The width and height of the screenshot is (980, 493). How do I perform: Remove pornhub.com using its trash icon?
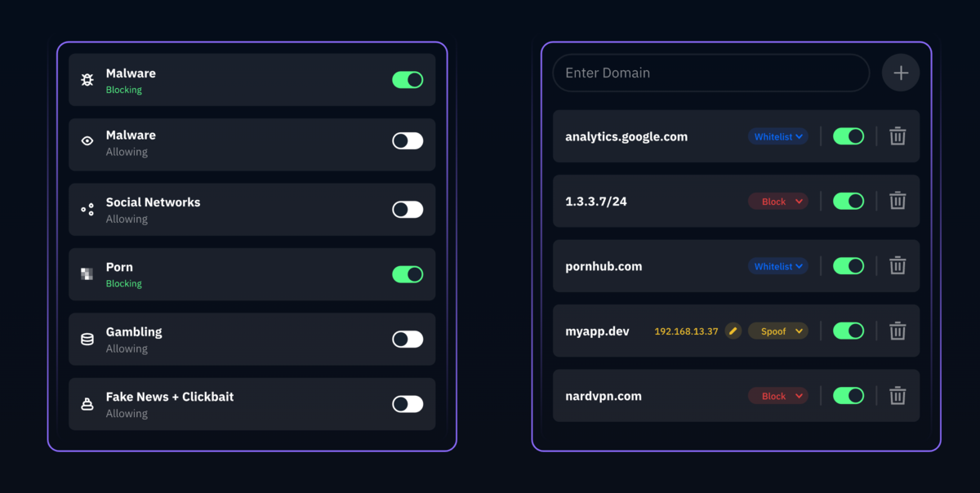pyautogui.click(x=898, y=265)
